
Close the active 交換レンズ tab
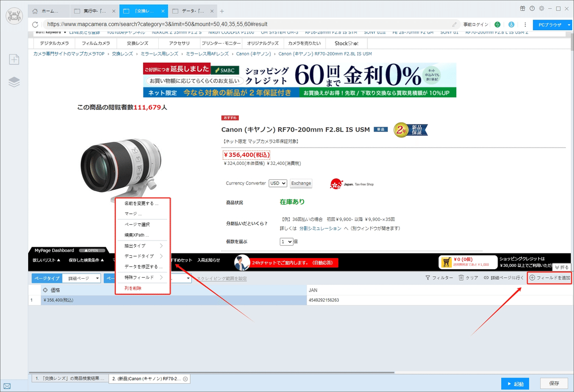pyautogui.click(x=163, y=11)
